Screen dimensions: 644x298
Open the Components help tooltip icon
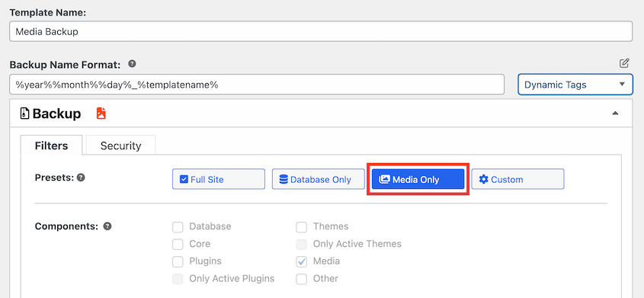click(107, 226)
